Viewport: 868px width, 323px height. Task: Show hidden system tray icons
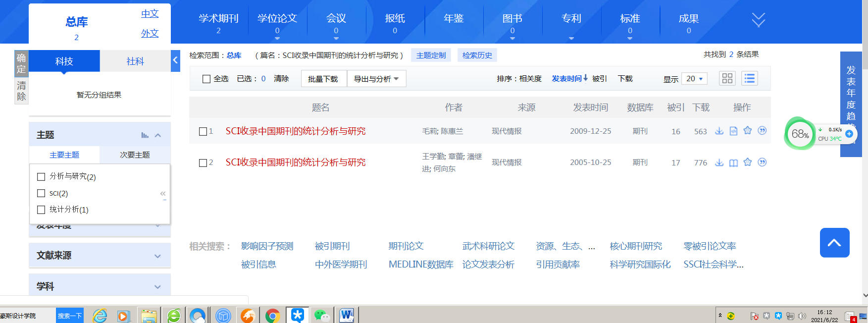click(720, 315)
